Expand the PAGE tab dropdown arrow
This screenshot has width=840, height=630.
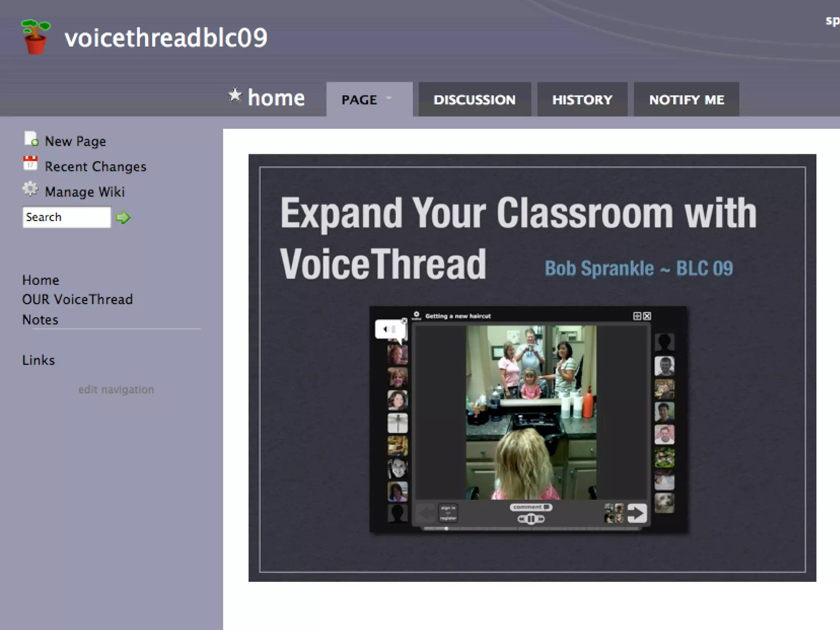pos(389,98)
